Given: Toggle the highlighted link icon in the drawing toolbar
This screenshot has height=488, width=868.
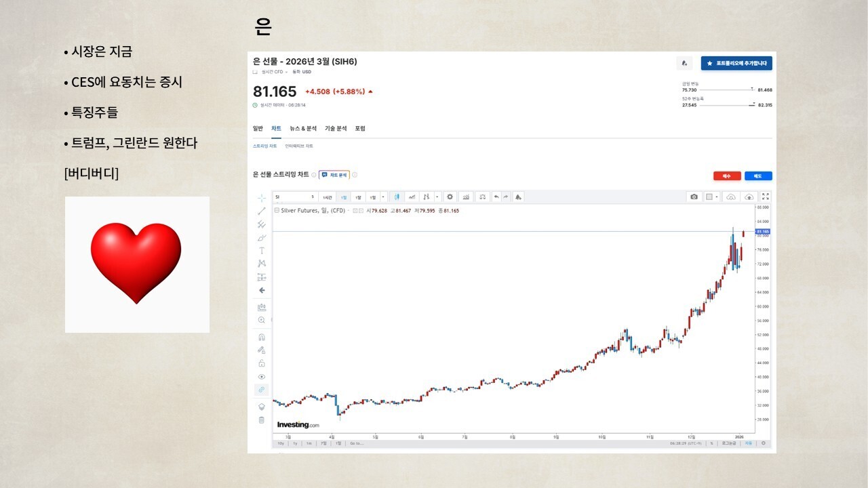Looking at the screenshot, I should [262, 390].
